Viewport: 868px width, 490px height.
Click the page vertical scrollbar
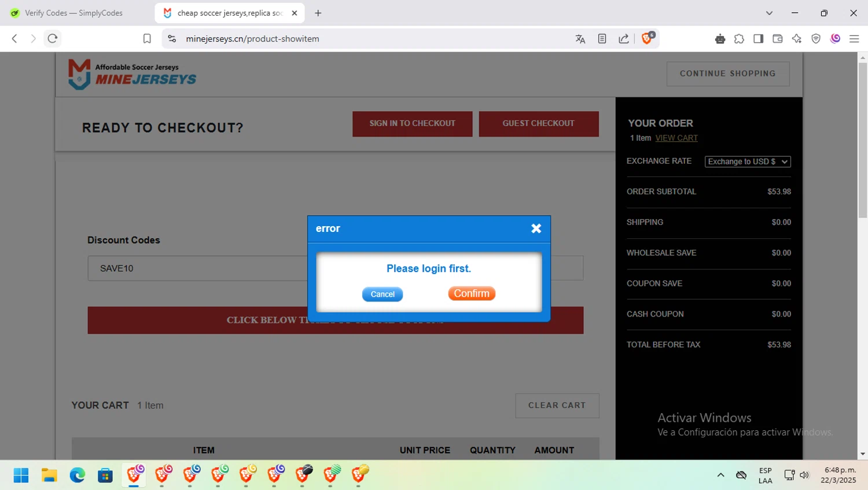(863, 140)
